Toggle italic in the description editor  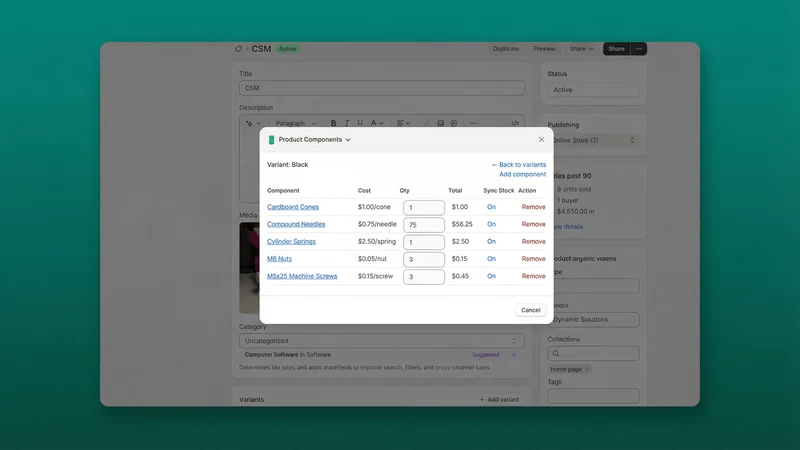pyautogui.click(x=347, y=123)
